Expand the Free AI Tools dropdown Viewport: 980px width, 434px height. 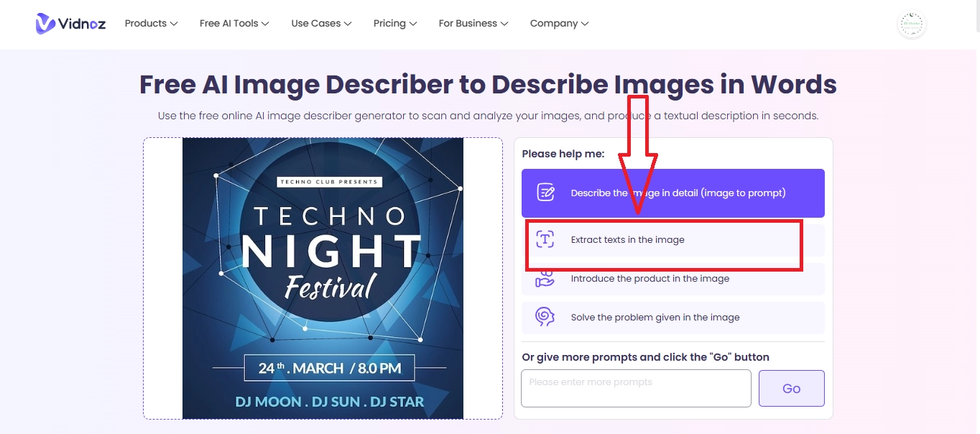tap(234, 24)
